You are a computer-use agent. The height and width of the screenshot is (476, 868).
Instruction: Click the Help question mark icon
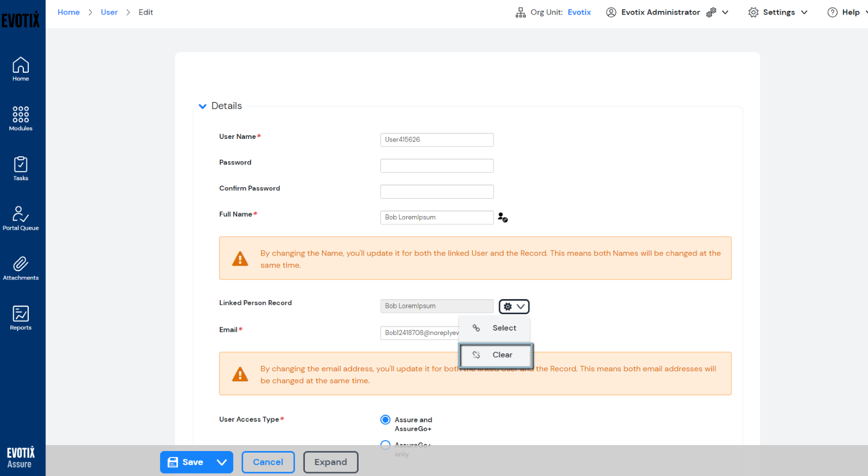tap(833, 12)
